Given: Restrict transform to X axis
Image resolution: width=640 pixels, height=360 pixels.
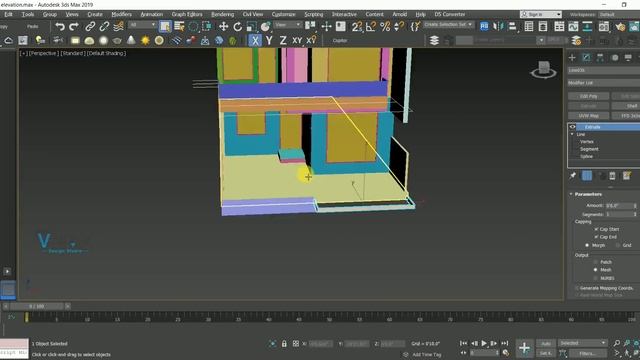Looking at the screenshot, I should (x=255, y=40).
